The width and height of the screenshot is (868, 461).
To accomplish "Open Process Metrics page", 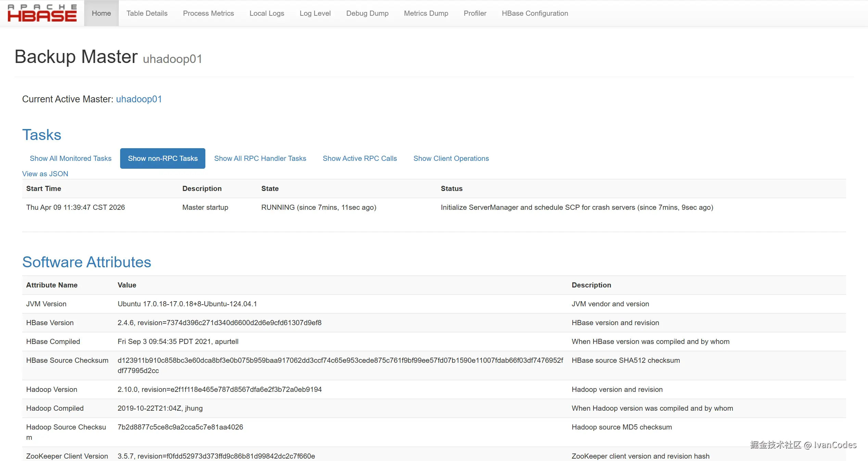I will pyautogui.click(x=208, y=13).
